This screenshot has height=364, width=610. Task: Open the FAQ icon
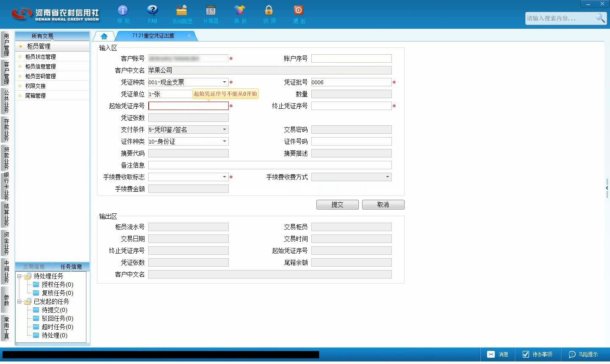click(x=152, y=14)
